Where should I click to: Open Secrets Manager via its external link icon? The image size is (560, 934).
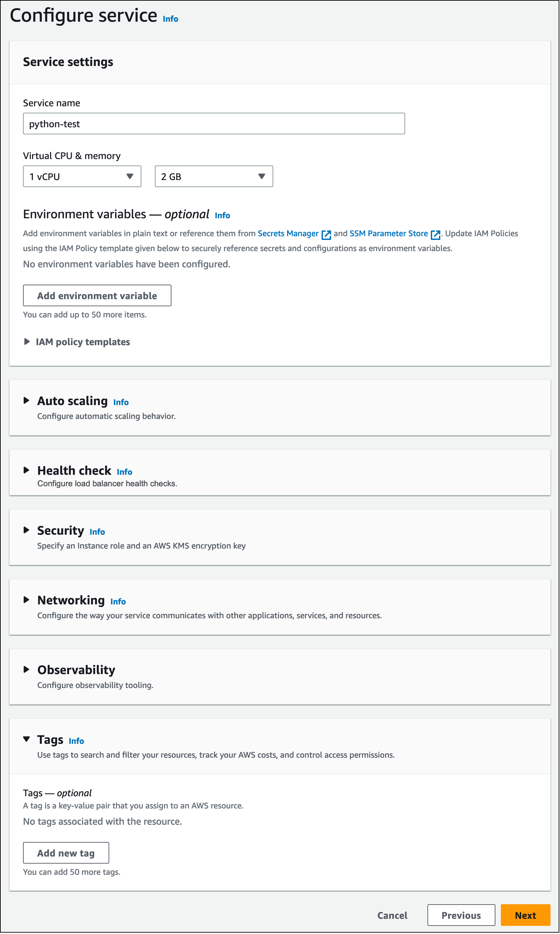(x=327, y=234)
